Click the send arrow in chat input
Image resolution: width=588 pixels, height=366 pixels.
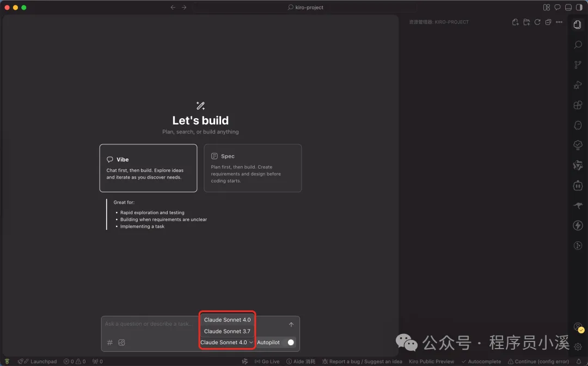291,325
